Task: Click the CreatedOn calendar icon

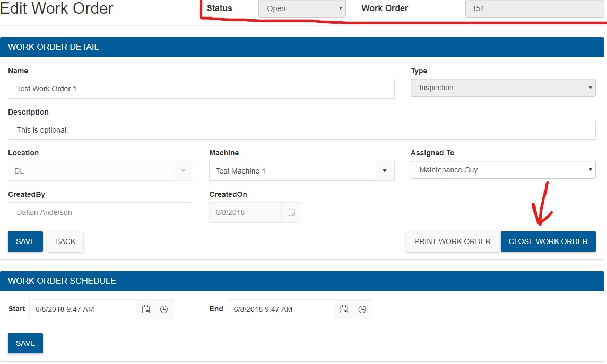Action: tap(291, 212)
